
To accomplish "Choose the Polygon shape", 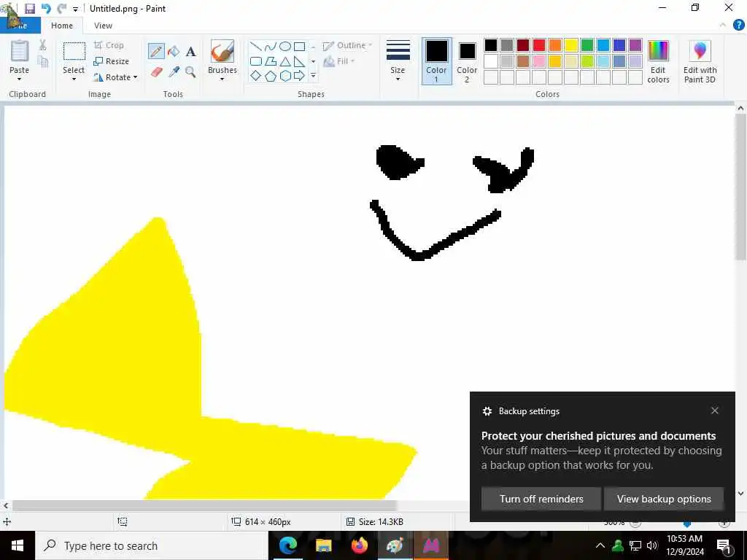I will pyautogui.click(x=271, y=61).
